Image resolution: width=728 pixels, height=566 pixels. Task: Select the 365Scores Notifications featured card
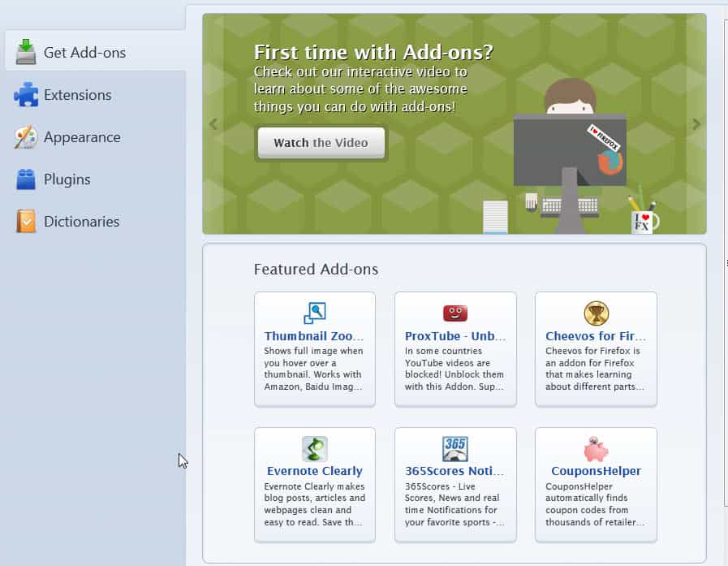(455, 485)
